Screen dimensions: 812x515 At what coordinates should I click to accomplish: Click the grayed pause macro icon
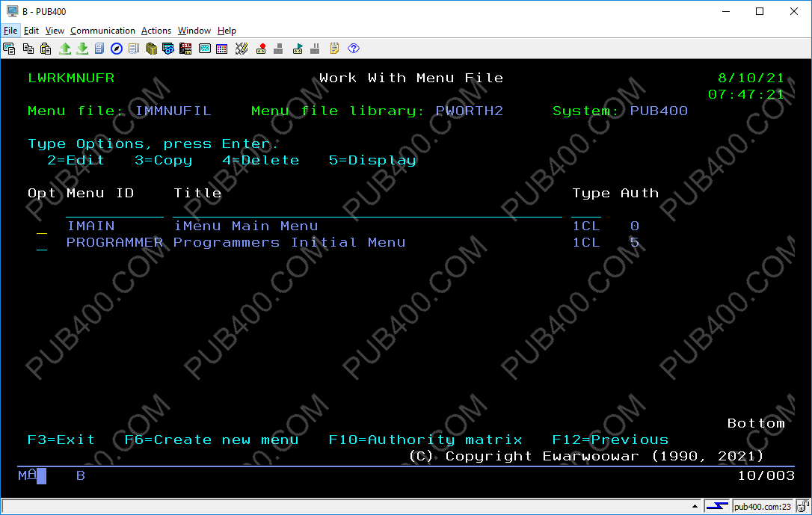tap(315, 49)
